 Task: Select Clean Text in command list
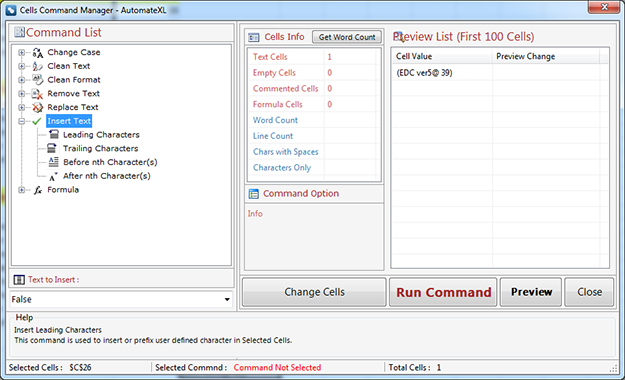point(69,66)
